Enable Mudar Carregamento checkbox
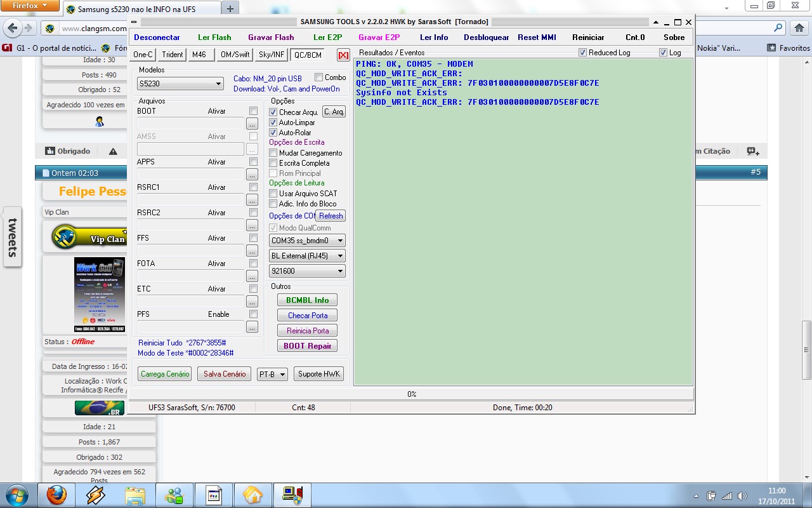This screenshot has width=812, height=508. tap(273, 153)
